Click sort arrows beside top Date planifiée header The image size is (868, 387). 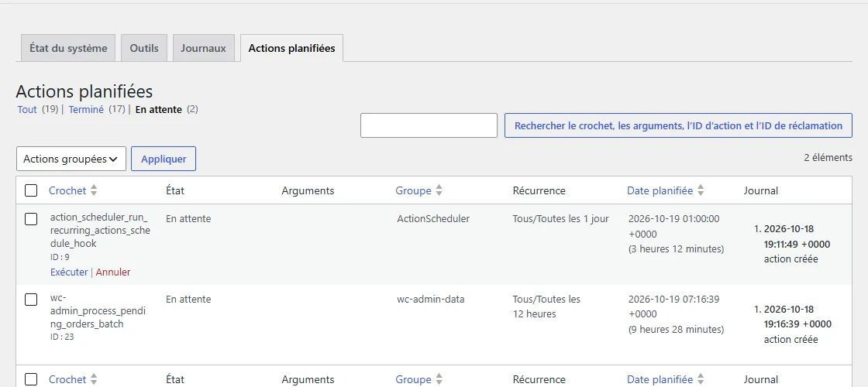point(701,190)
